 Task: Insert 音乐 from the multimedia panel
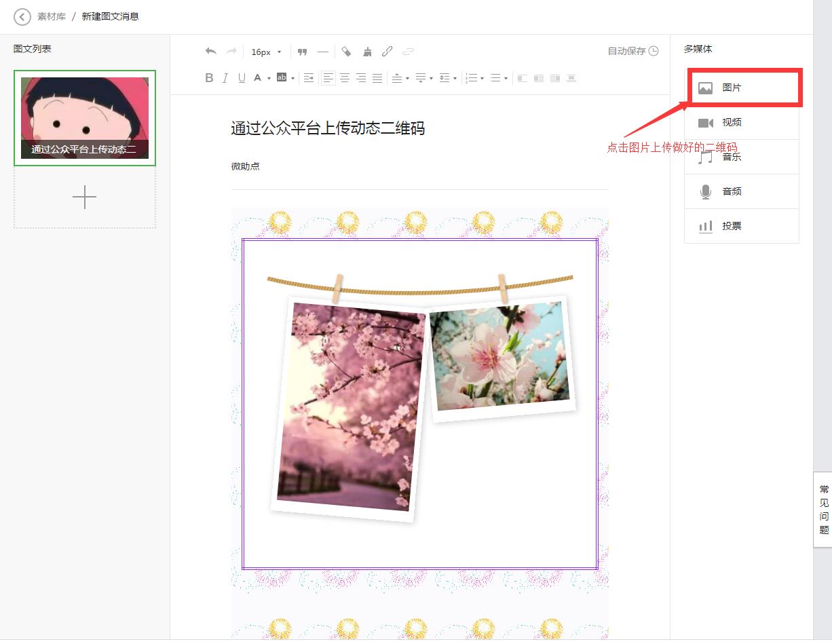click(742, 157)
